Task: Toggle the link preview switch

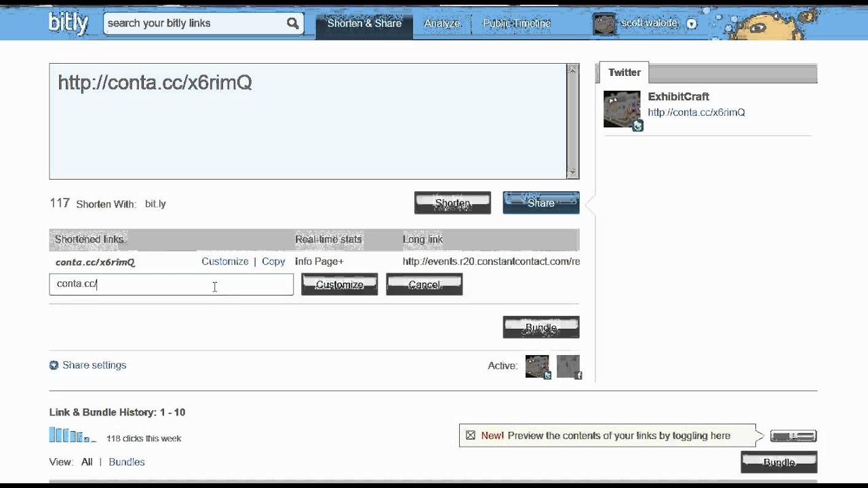Action: point(793,436)
